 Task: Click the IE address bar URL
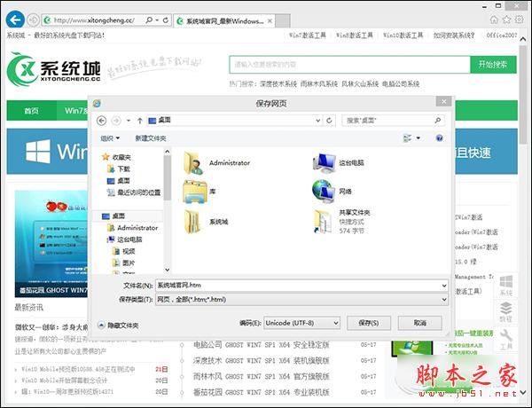(94, 20)
